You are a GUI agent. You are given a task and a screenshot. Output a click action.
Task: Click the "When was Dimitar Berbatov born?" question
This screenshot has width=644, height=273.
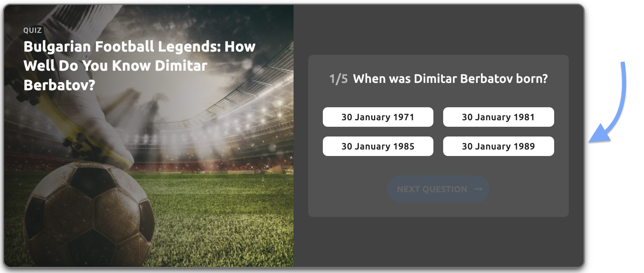coord(450,79)
